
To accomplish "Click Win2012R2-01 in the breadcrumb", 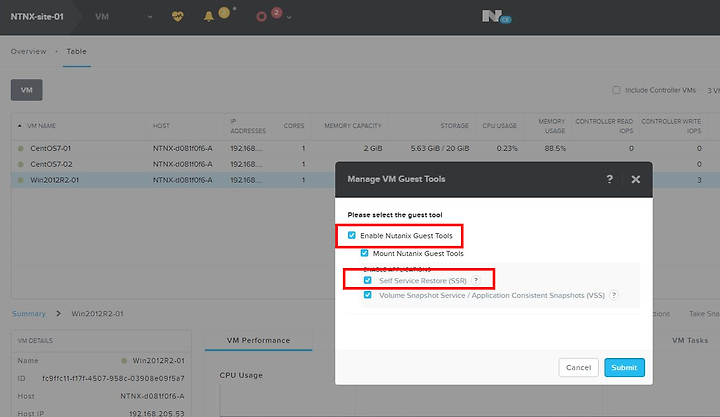I will point(97,314).
